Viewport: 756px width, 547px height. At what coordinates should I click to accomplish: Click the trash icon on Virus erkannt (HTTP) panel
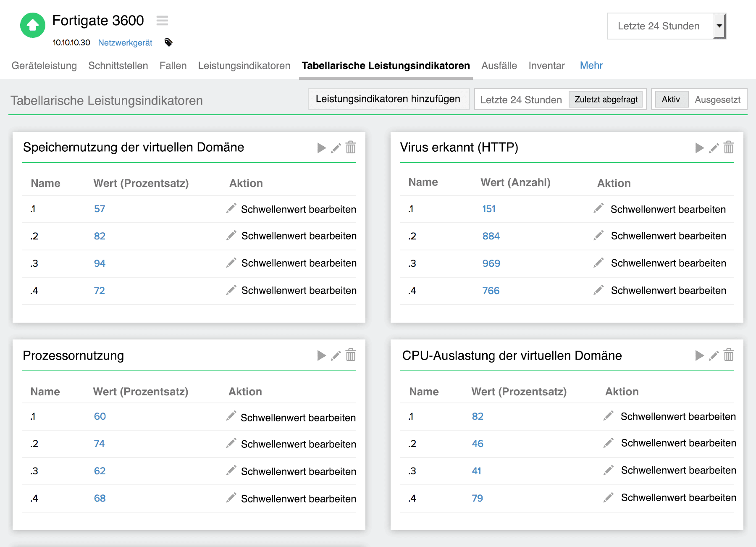pos(729,148)
